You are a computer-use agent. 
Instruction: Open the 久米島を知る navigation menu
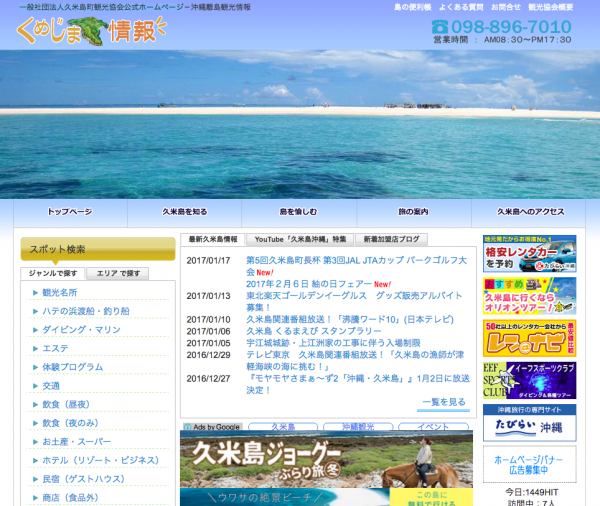point(184,213)
